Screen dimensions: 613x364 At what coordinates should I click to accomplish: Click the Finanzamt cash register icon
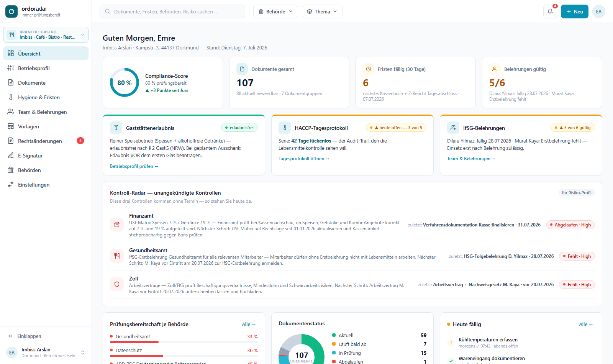coord(117,225)
